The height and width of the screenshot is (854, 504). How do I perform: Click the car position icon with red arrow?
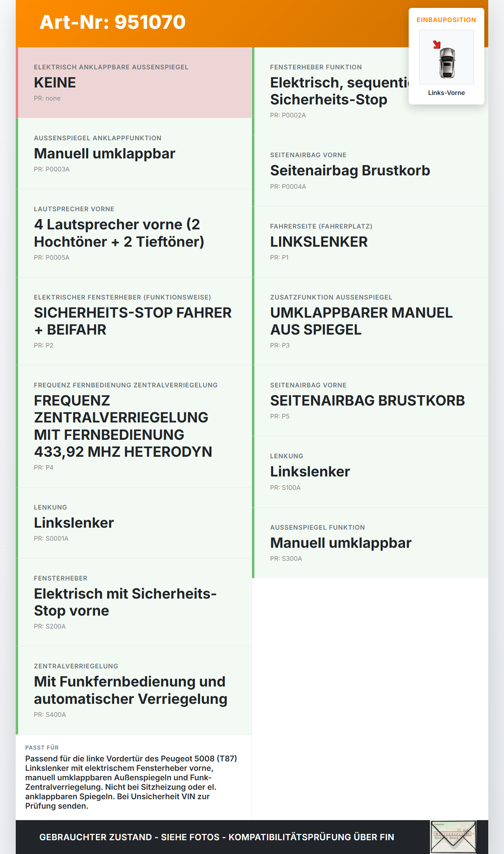447,57
